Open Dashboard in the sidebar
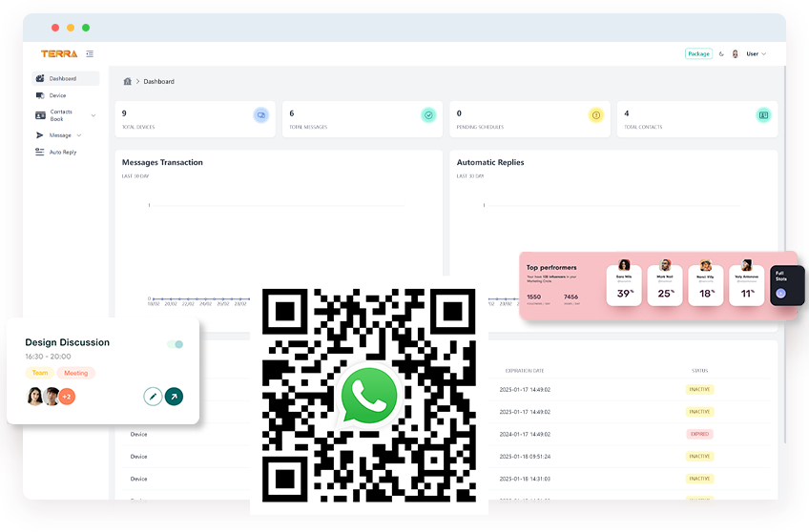 tap(66, 78)
